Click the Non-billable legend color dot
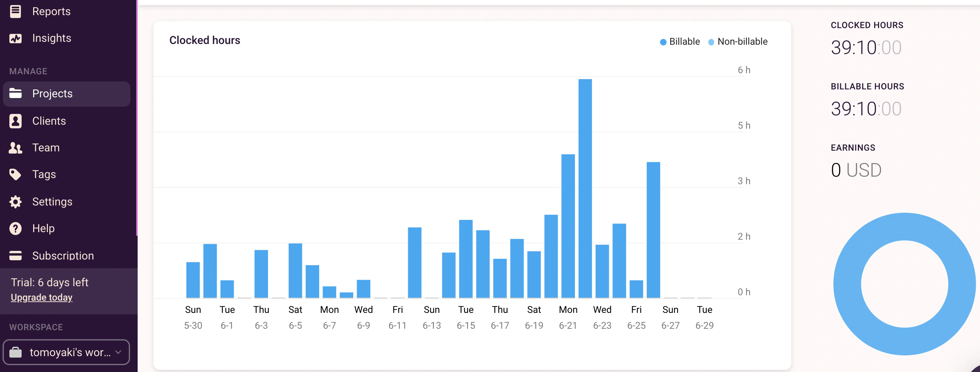 (711, 42)
